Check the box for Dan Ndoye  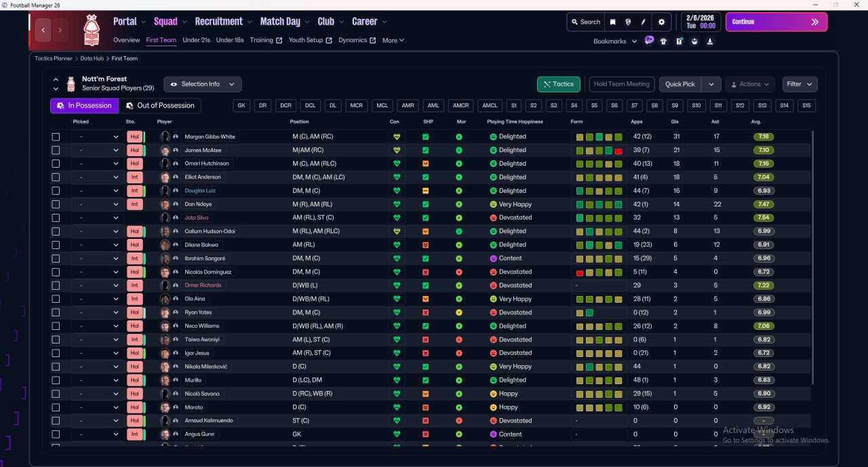[56, 204]
